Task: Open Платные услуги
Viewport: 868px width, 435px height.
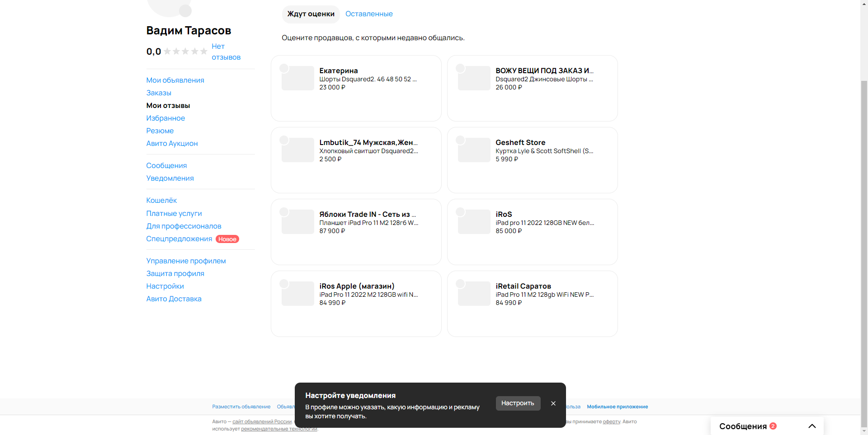Action: 174,213
